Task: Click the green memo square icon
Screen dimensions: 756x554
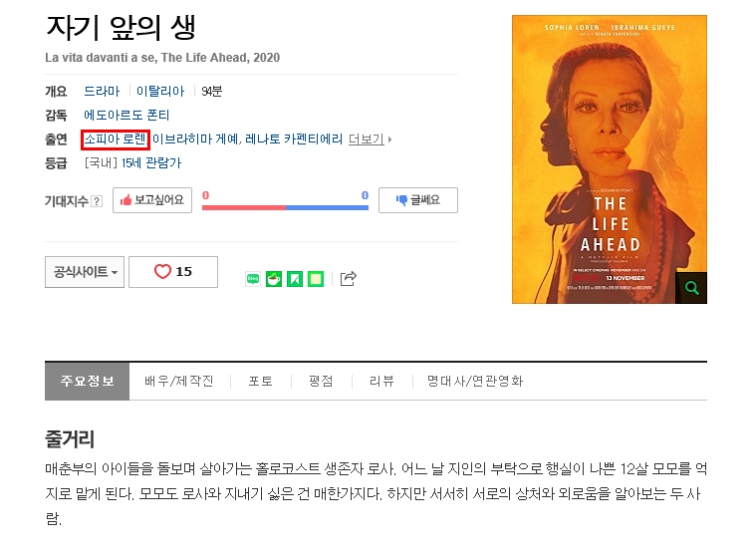Action: pos(316,279)
